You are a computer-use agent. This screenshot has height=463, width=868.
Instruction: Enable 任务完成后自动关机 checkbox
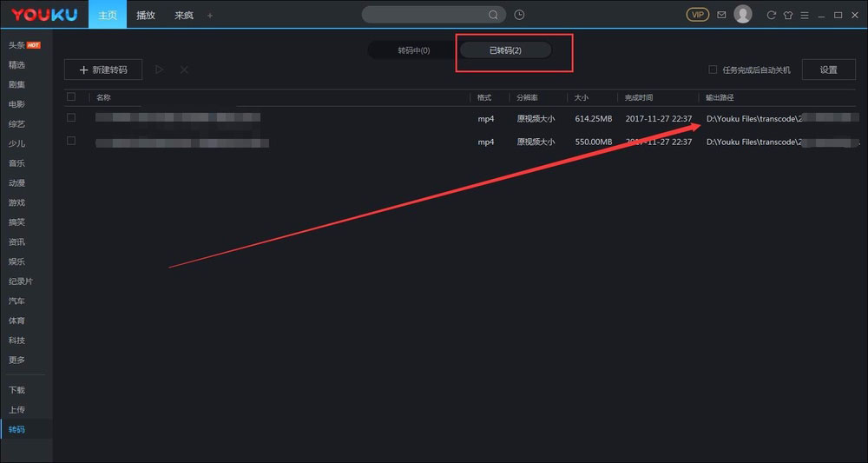click(713, 69)
